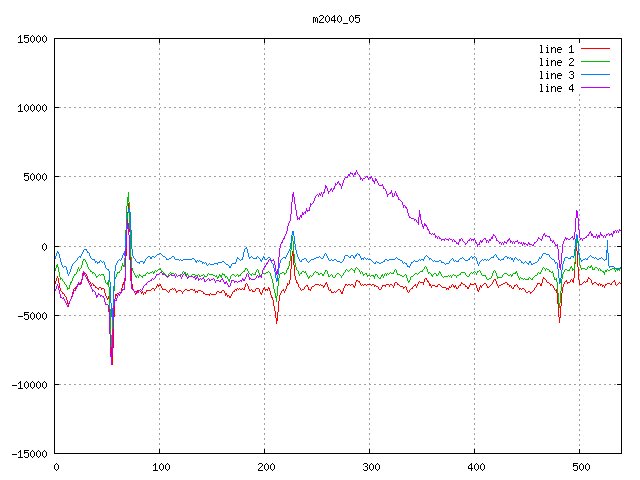Click the red sample line beside 'line 1'
The width and height of the screenshot is (640, 480).
click(x=595, y=48)
